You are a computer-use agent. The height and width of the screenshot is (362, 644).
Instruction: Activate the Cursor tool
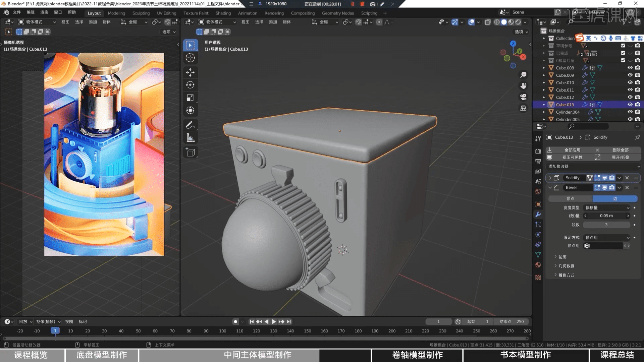coord(190,58)
